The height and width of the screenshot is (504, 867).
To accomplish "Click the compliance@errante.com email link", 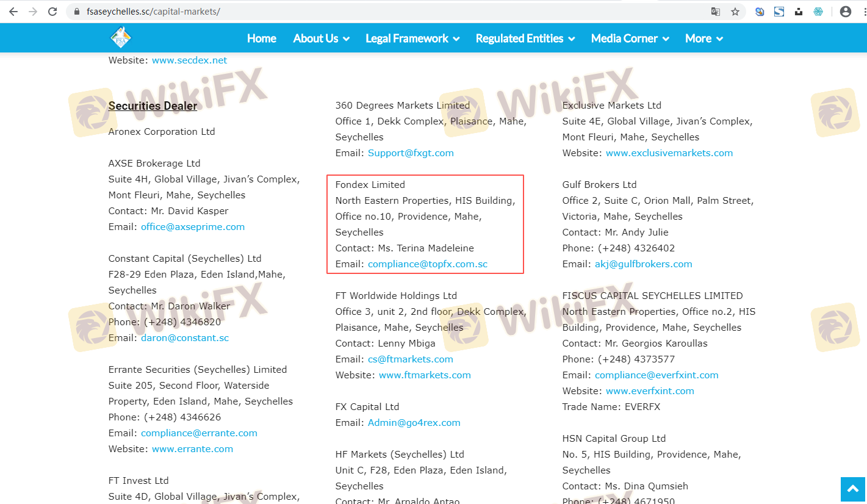I will (199, 433).
